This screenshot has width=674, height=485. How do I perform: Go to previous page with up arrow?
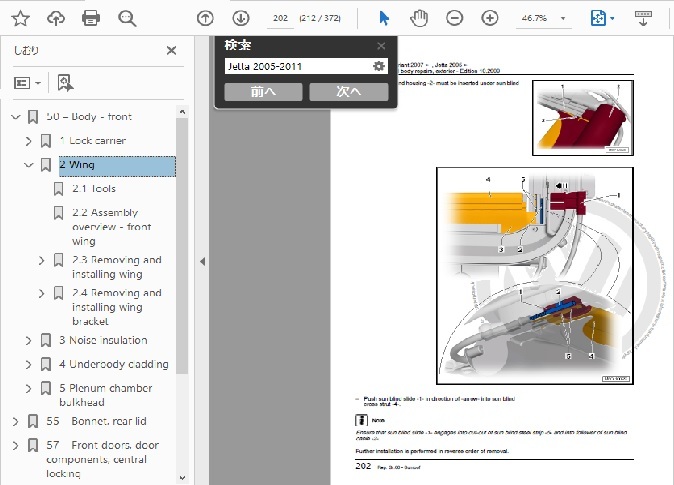[x=205, y=18]
